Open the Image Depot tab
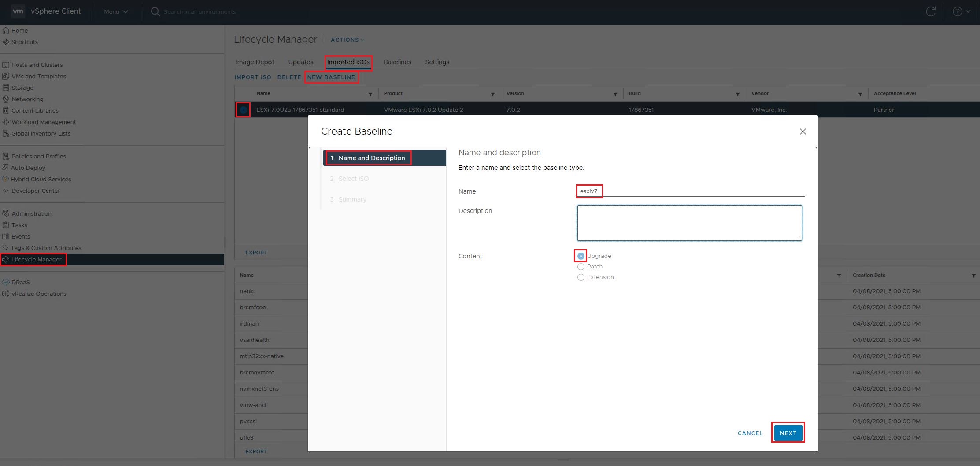The width and height of the screenshot is (980, 466). coord(255,62)
